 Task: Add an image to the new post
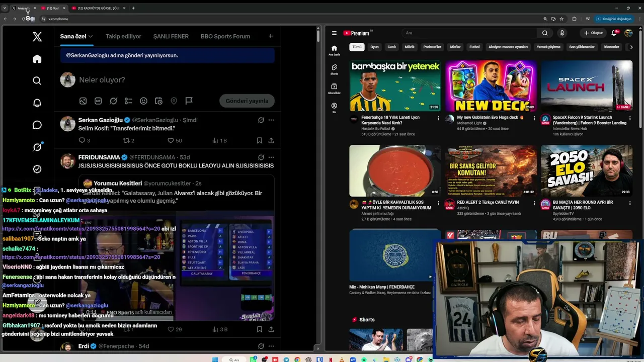[x=83, y=101]
